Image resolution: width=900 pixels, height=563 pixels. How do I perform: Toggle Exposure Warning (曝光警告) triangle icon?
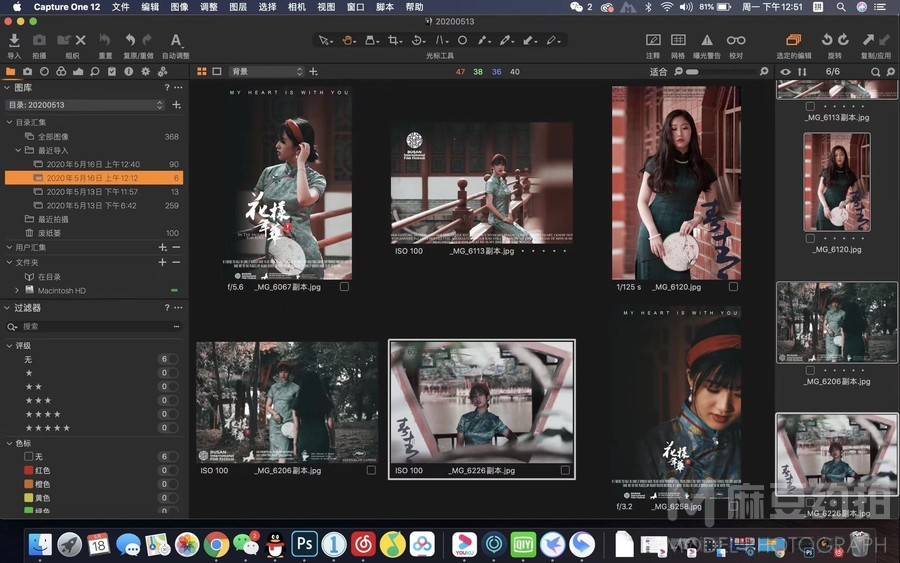pos(707,40)
